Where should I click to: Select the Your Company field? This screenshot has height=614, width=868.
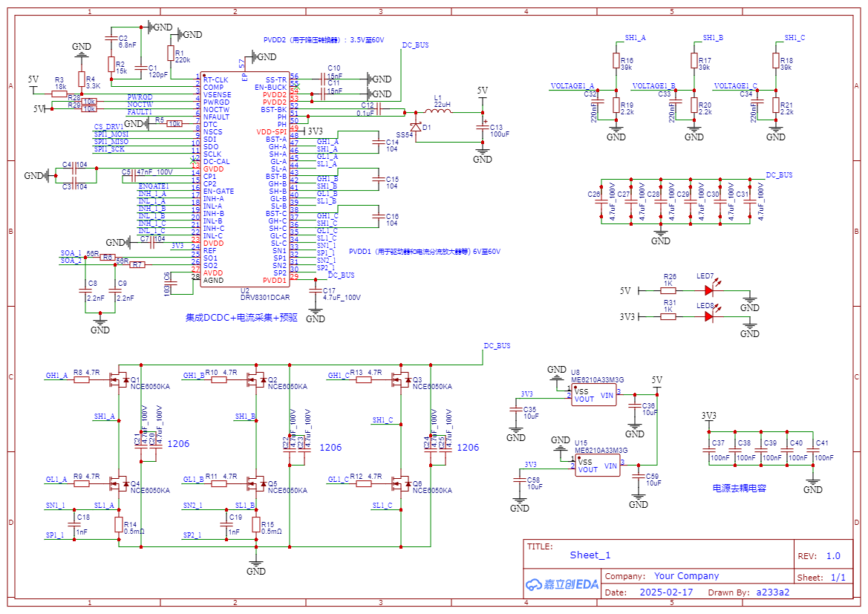686,576
